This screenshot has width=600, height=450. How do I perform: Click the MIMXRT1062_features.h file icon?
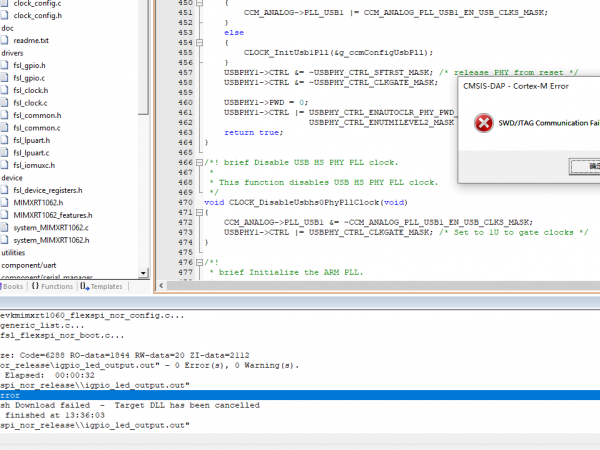click(x=6, y=214)
